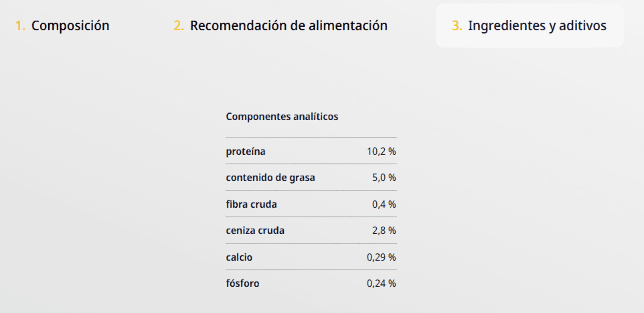The height and width of the screenshot is (313, 644).
Task: Click the 10,2 % protein value
Action: point(381,151)
